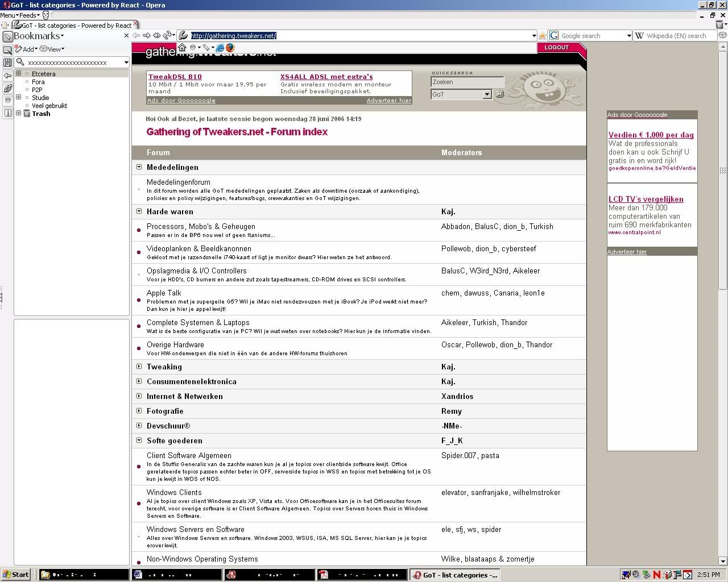
Task: Open the Word document taskbar button
Action: coord(177,575)
